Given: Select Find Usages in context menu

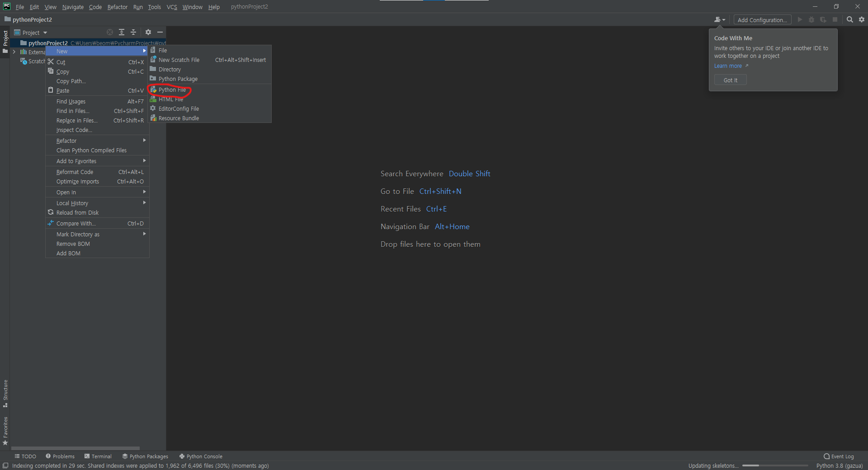Looking at the screenshot, I should (97, 101).
